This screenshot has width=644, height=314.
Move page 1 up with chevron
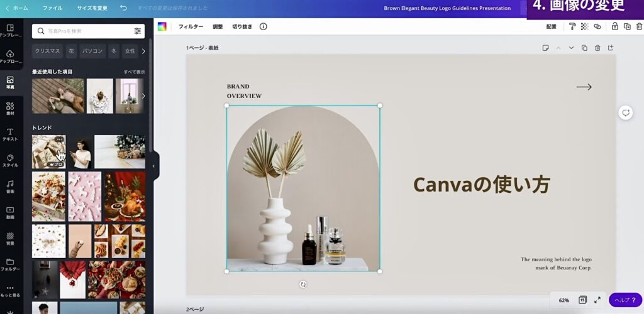558,48
